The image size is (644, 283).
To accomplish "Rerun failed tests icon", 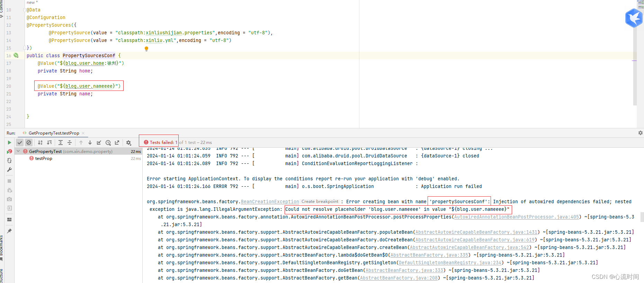I will coord(9,152).
